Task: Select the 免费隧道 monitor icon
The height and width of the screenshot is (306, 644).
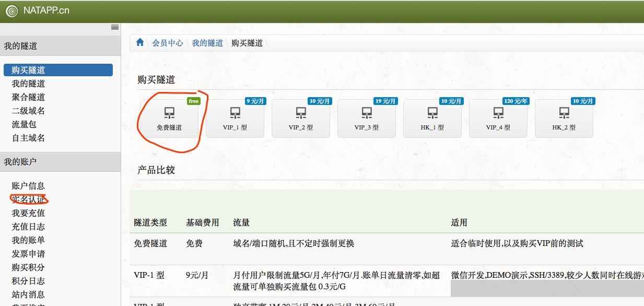Action: [x=169, y=113]
